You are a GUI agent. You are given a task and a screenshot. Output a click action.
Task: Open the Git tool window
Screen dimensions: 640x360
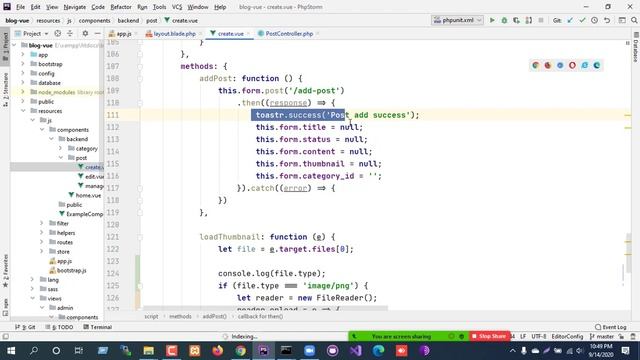(25, 327)
